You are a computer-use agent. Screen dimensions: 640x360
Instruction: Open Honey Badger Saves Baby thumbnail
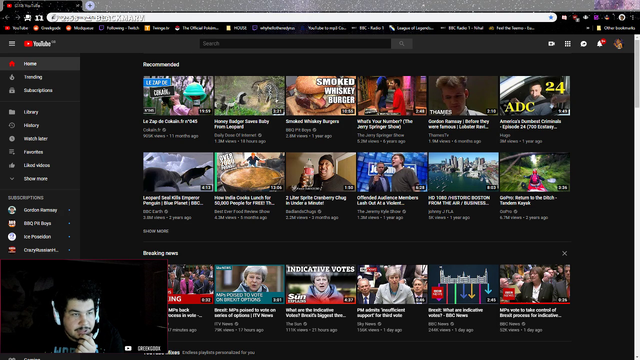(x=249, y=96)
